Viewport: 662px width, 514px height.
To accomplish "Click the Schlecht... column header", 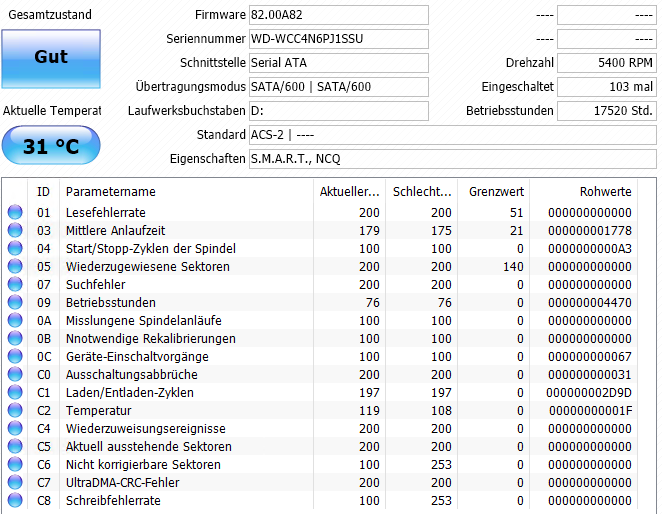I will (x=422, y=192).
